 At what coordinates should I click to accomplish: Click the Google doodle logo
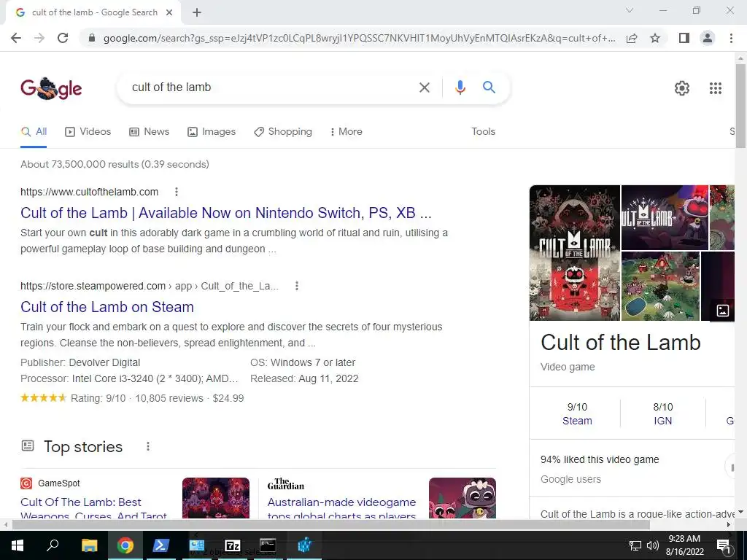tap(51, 88)
